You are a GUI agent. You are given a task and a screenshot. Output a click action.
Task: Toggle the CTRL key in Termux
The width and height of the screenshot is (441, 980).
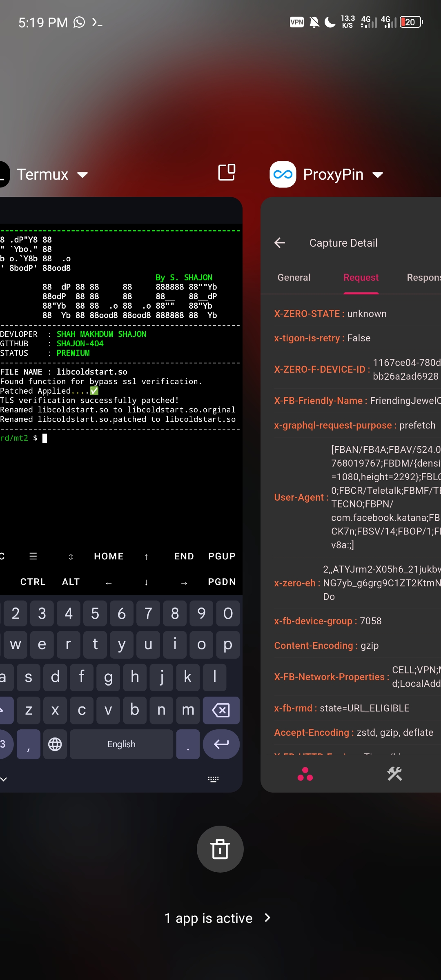point(33,582)
